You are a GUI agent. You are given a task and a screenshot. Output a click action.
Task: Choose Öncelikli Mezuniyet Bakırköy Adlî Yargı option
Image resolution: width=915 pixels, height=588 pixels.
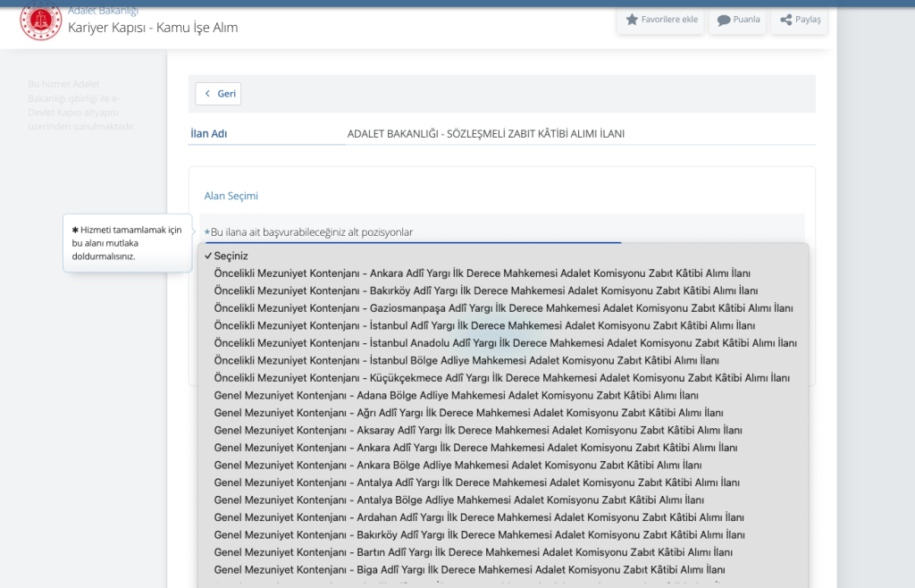(486, 290)
